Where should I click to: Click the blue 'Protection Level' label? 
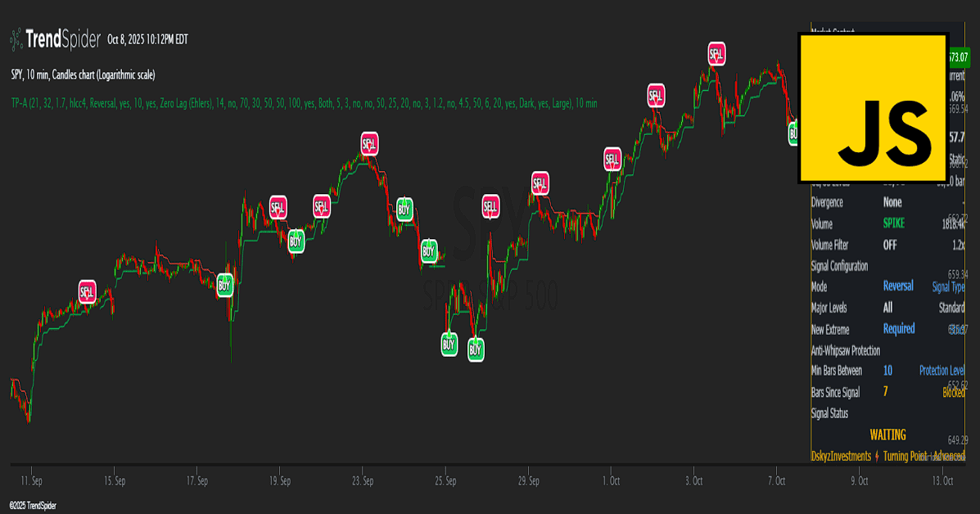pyautogui.click(x=942, y=371)
